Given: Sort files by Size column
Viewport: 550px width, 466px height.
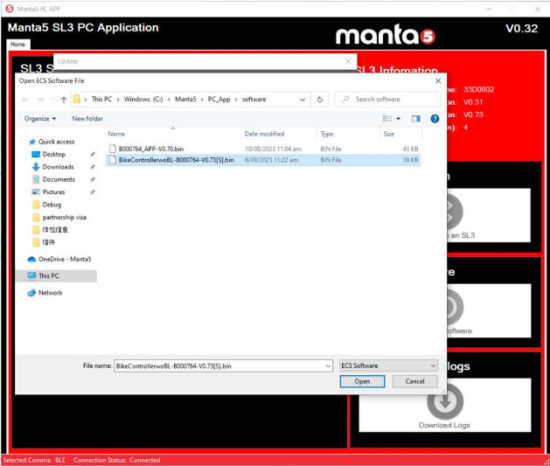Looking at the screenshot, I should pos(401,134).
